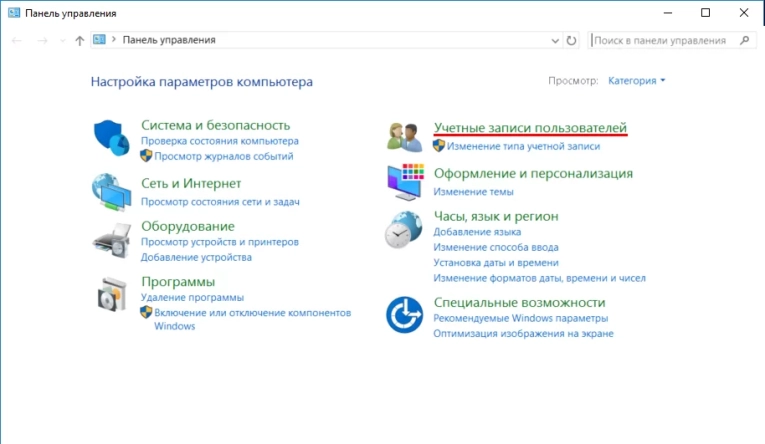Close the Control Panel window
This screenshot has height=444, width=765.
[x=744, y=13]
